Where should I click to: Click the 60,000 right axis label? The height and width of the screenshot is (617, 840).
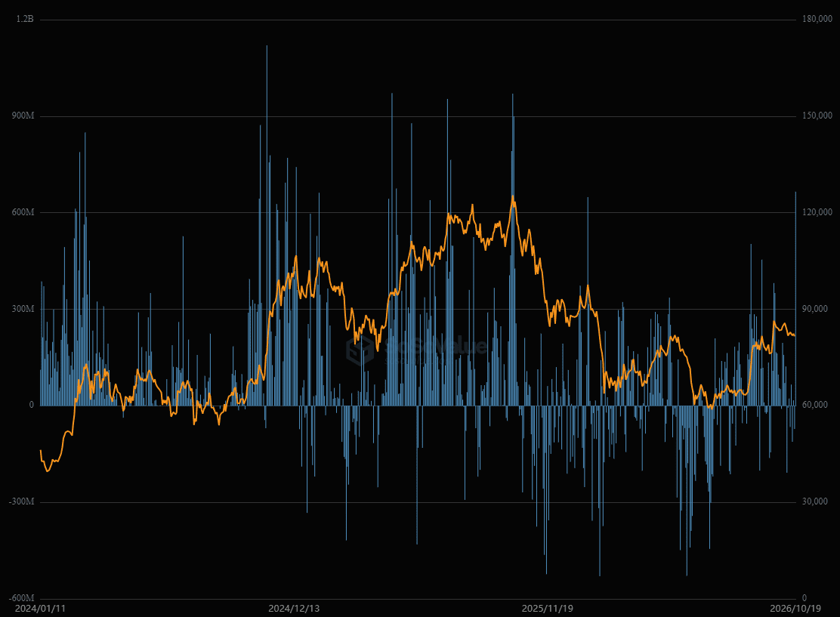tap(815, 406)
